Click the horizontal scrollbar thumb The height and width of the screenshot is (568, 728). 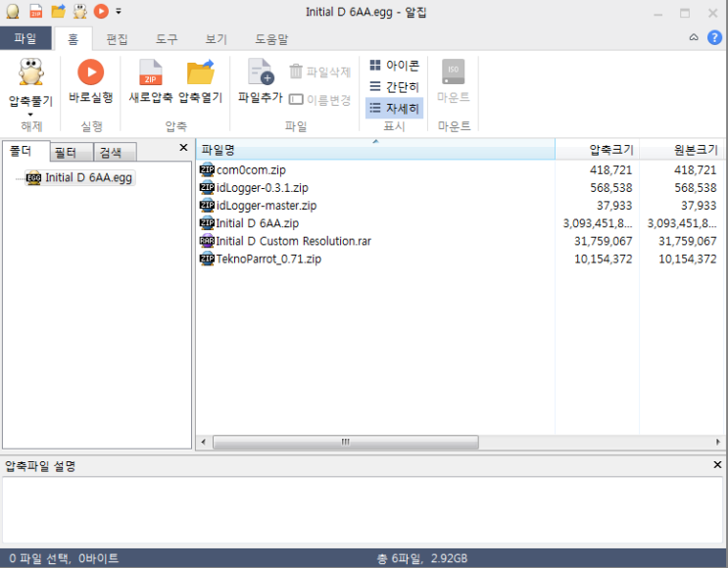(x=346, y=442)
